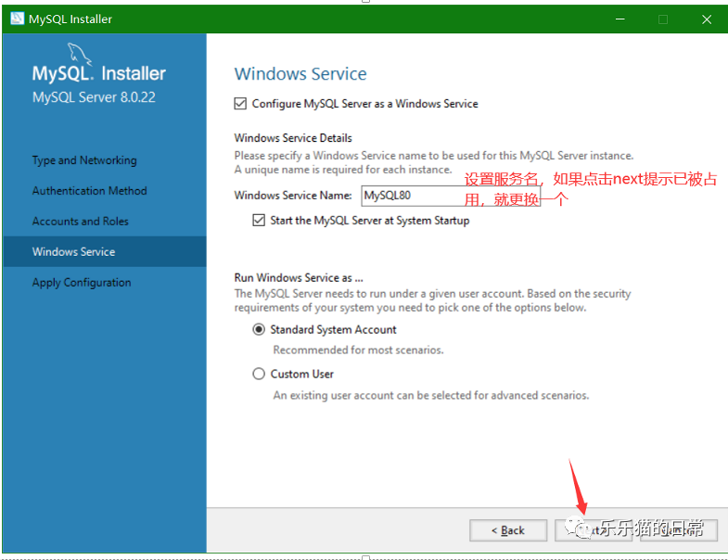Open Apply Configuration step in sidebar

point(82,283)
